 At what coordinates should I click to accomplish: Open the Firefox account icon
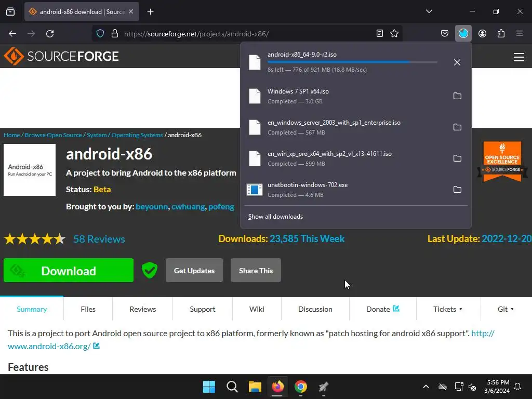(482, 33)
